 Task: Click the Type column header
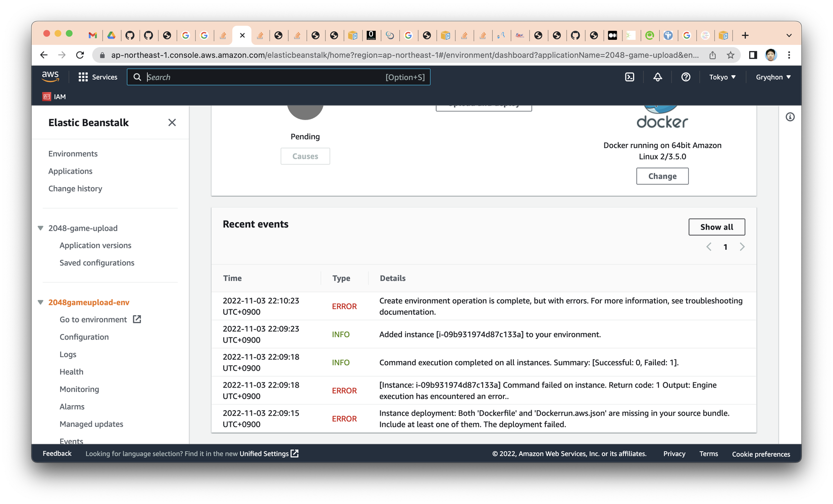(x=341, y=278)
